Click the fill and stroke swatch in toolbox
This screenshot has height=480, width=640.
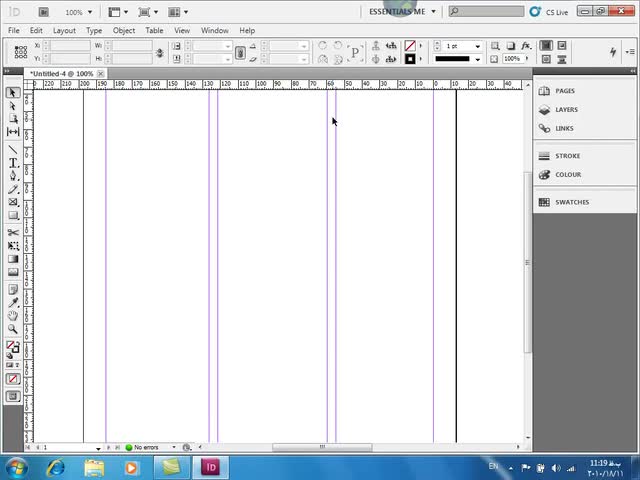pos(13,347)
